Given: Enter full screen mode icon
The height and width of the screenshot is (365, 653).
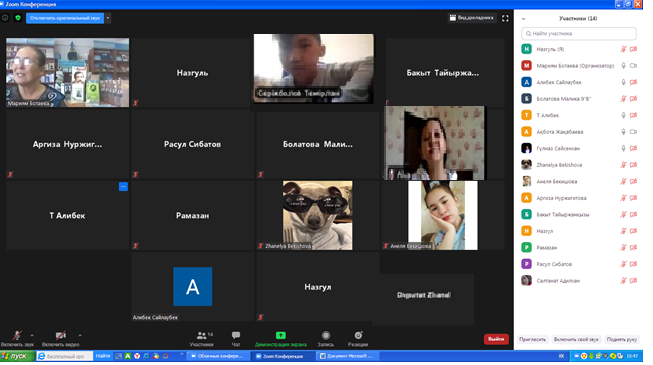Looking at the screenshot, I should click(x=505, y=18).
